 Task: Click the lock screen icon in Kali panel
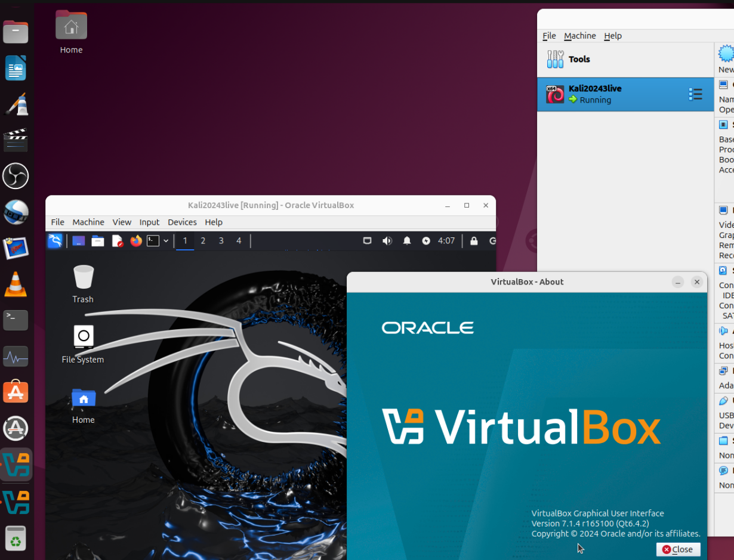[x=474, y=241]
